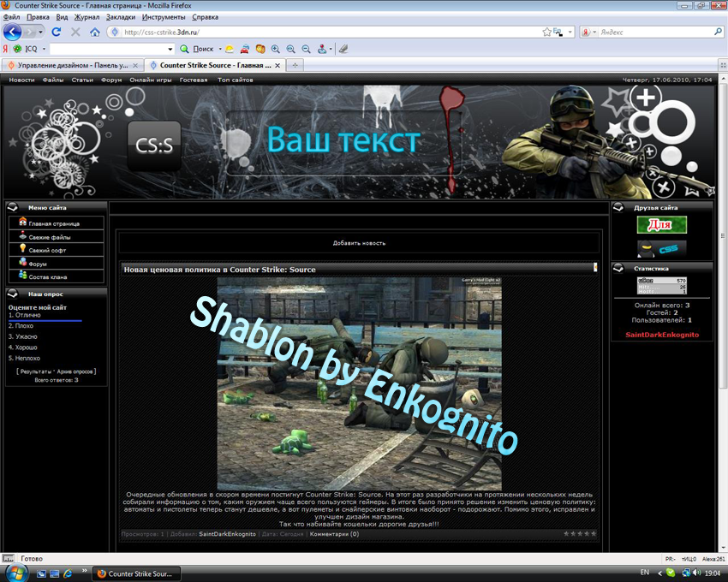Click the Яндекс search input field
This screenshot has height=582, width=728.
coord(654,32)
